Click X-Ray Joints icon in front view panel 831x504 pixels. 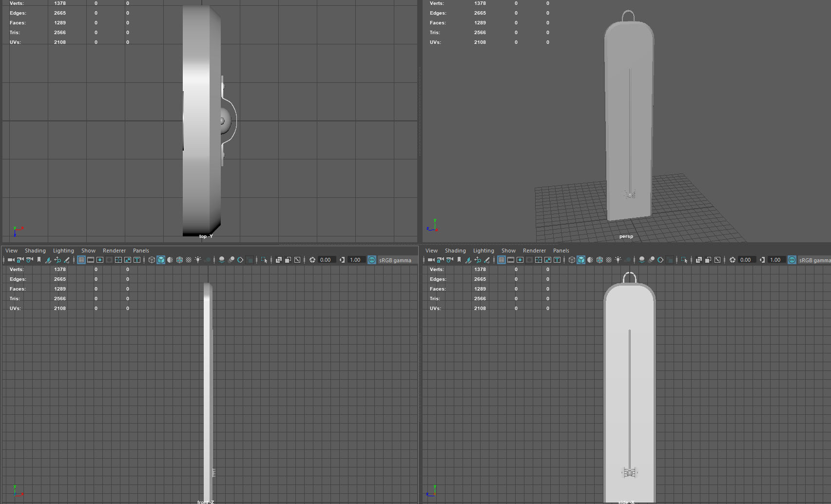tap(297, 260)
